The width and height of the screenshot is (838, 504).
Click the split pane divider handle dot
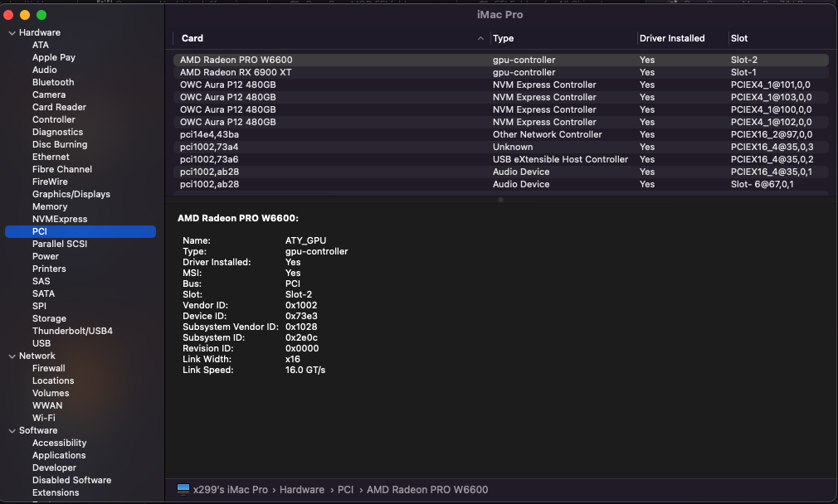pyautogui.click(x=500, y=200)
